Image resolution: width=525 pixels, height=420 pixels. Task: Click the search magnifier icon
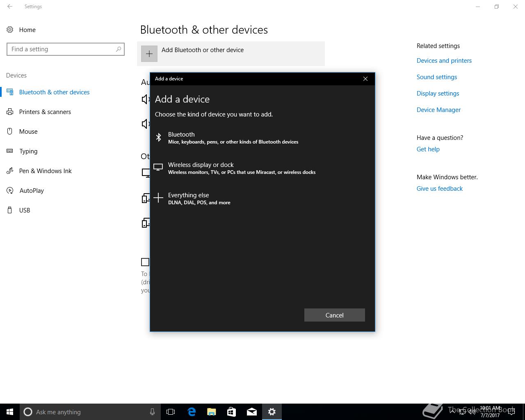[x=119, y=49]
